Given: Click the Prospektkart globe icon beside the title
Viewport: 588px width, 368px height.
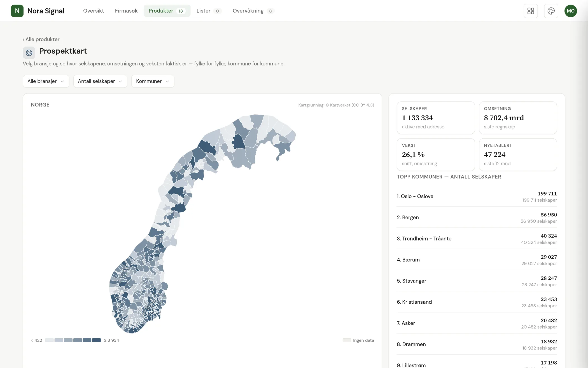Looking at the screenshot, I should (x=29, y=53).
